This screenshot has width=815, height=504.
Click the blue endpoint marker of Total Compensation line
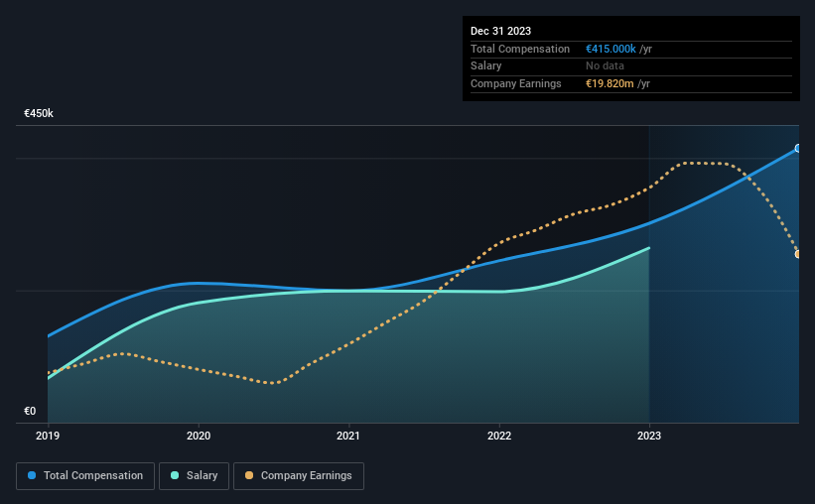tap(798, 149)
